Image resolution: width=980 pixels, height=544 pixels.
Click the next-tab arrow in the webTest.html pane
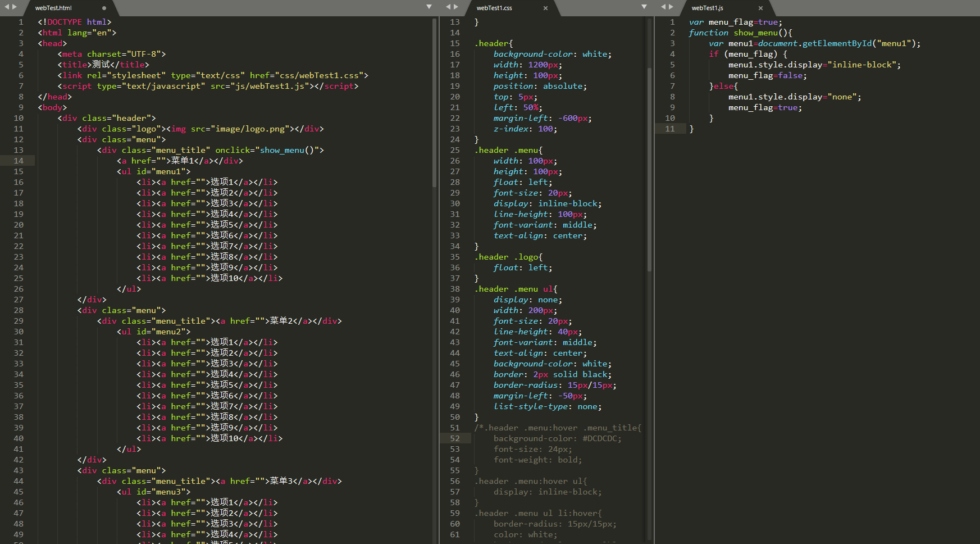tap(15, 7)
